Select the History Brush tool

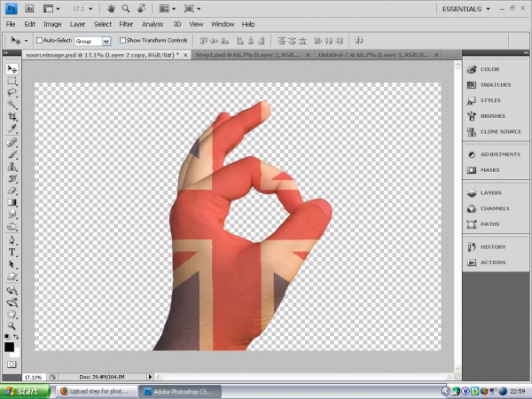(12, 178)
